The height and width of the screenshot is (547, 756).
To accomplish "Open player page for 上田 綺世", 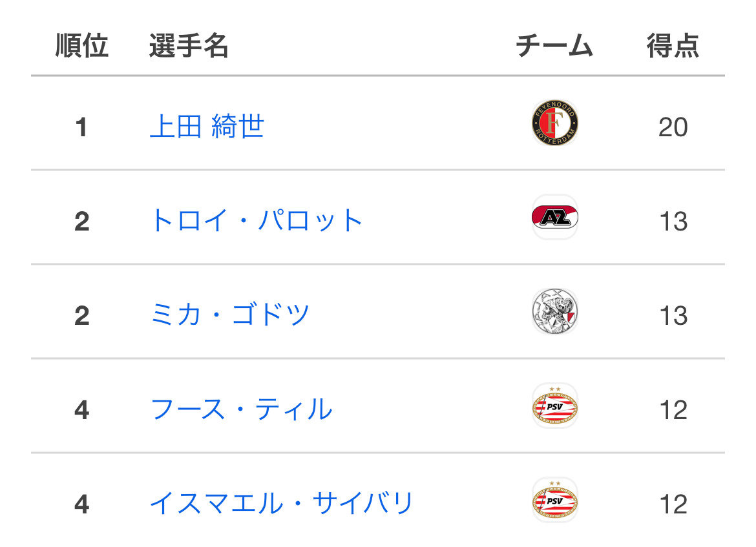I will (x=207, y=126).
